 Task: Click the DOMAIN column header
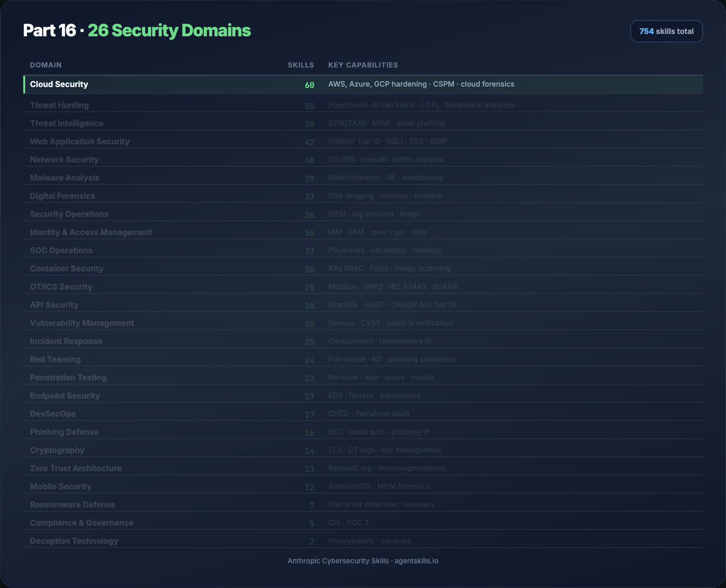(x=46, y=65)
